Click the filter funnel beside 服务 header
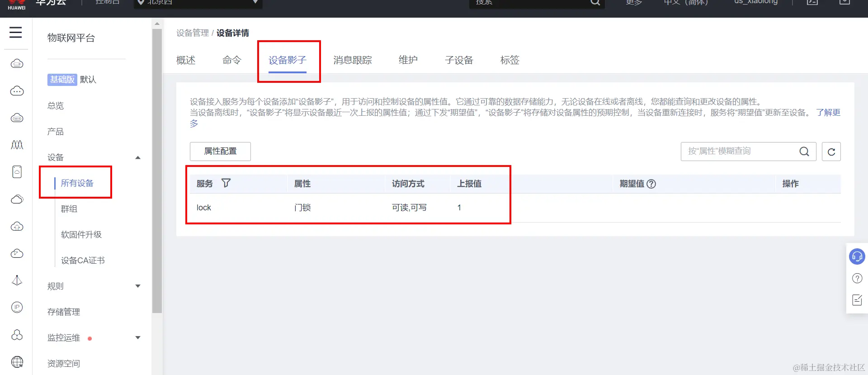The image size is (868, 375). coord(226,183)
